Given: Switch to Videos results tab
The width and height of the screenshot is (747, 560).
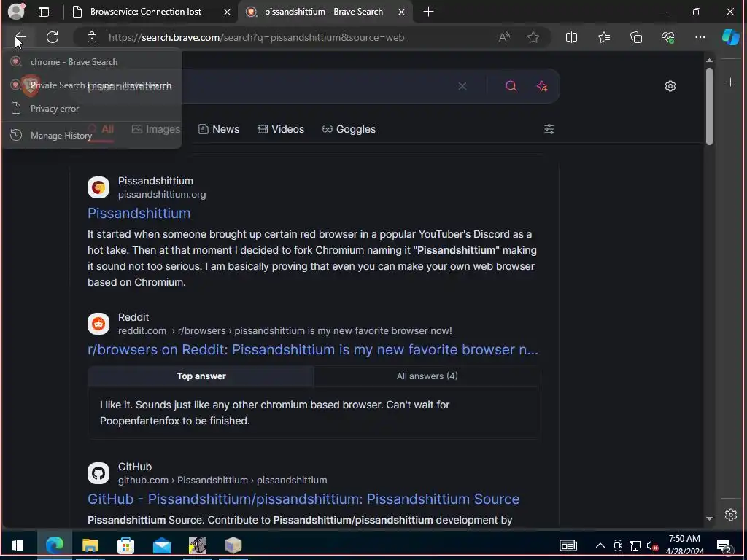Looking at the screenshot, I should tap(281, 129).
